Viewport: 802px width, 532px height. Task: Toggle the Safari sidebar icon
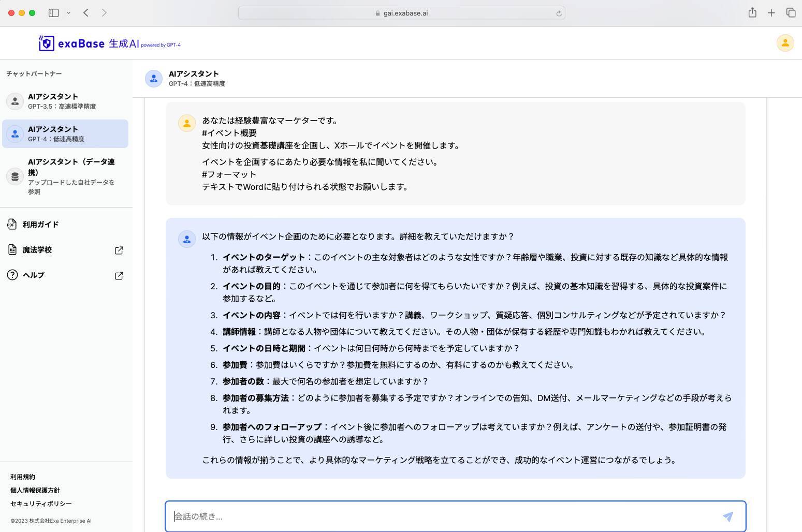pyautogui.click(x=53, y=13)
